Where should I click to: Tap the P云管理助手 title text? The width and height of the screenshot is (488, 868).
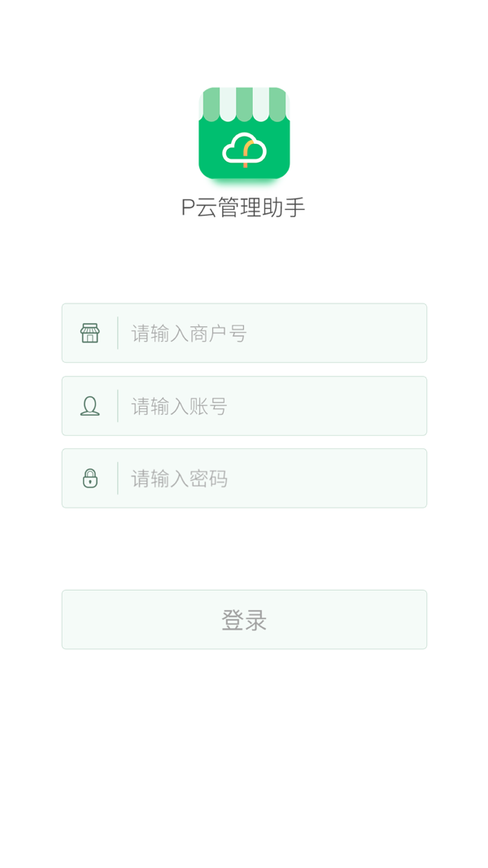coord(243,207)
